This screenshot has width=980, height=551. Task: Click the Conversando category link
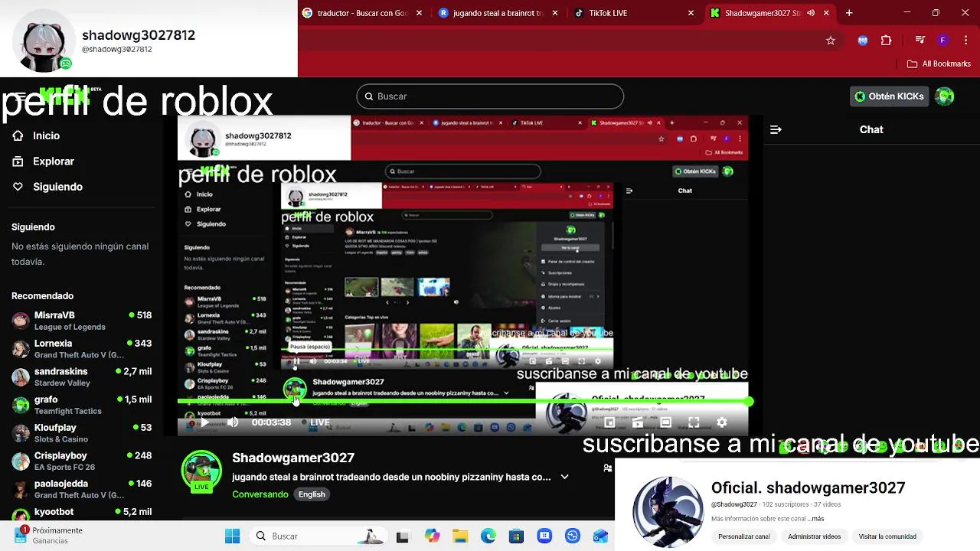click(x=260, y=494)
